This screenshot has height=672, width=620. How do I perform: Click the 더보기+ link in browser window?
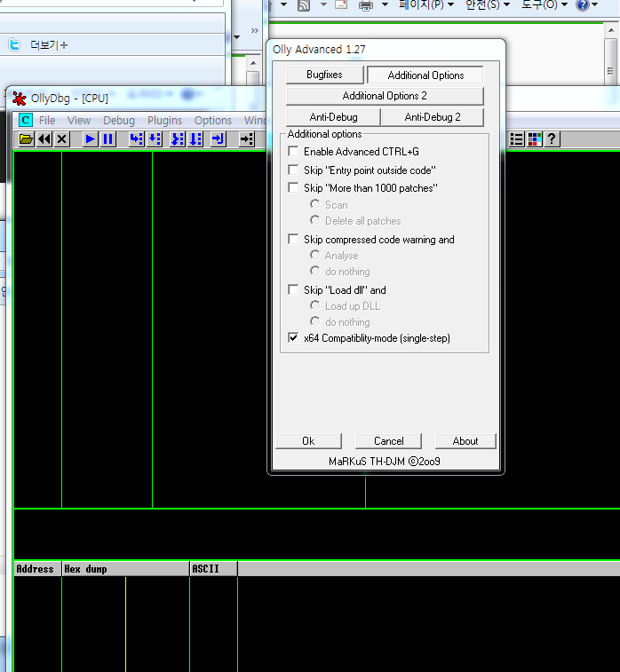pyautogui.click(x=49, y=45)
